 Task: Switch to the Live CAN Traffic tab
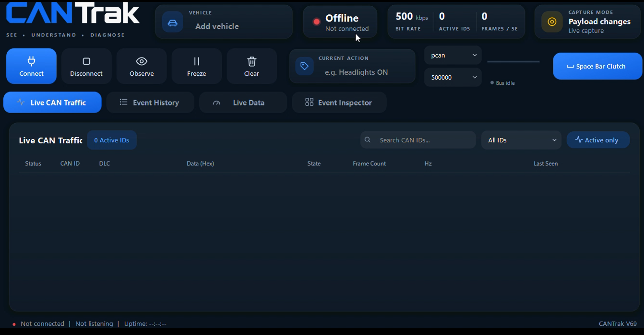(52, 102)
